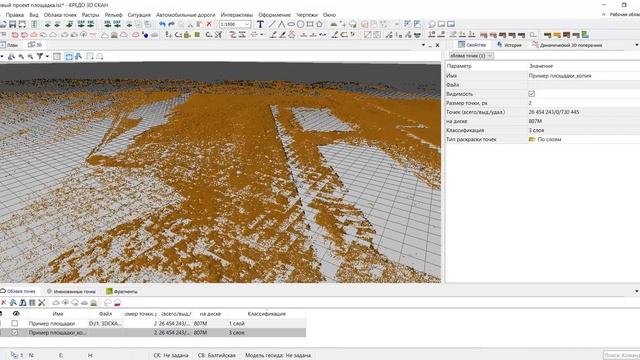Click the green filled square icon in second toolbar
Viewport: 640px width, 360px height.
(x=197, y=35)
